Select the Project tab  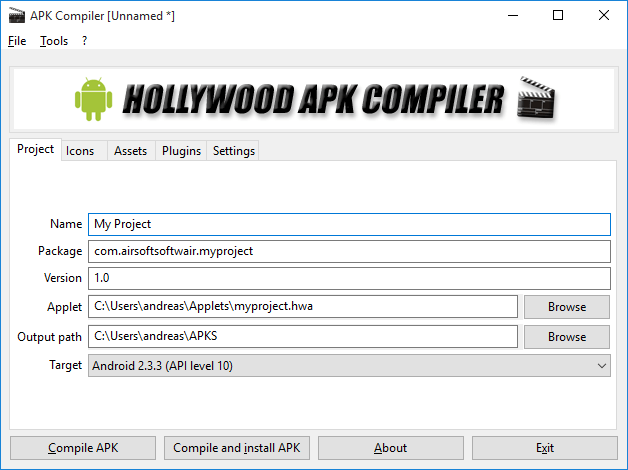[35, 150]
